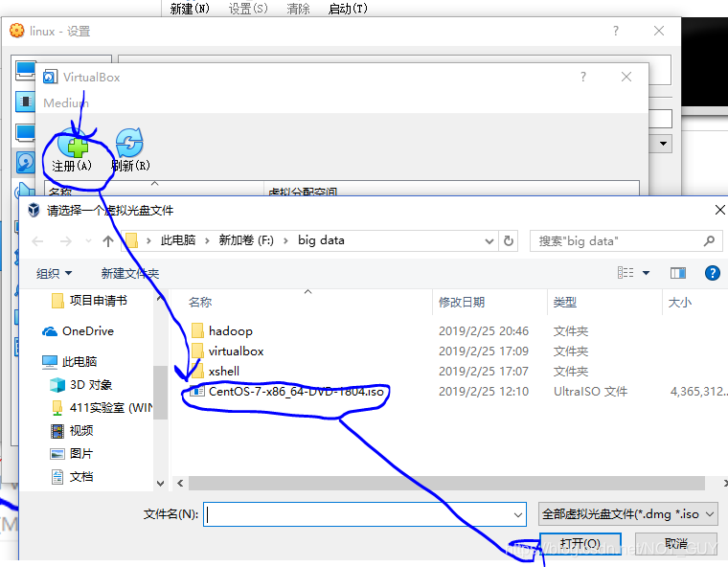Click 新加卷 (F:) in the breadcrumb
The height and width of the screenshot is (567, 728).
(x=246, y=240)
